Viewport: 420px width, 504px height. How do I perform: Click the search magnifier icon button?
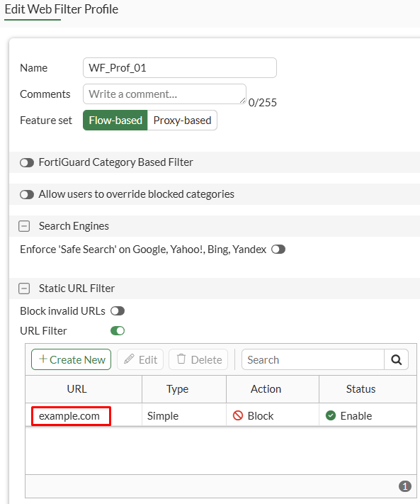tap(396, 359)
